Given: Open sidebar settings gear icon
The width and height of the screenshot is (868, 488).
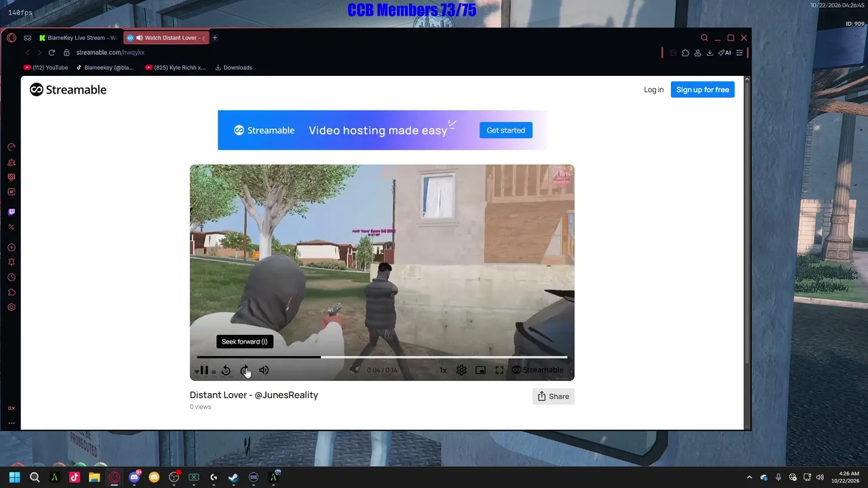Looking at the screenshot, I should [12, 307].
